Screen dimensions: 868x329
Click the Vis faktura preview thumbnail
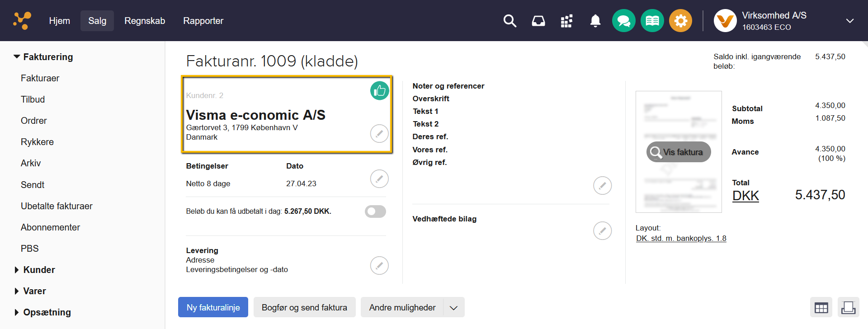[x=679, y=152]
